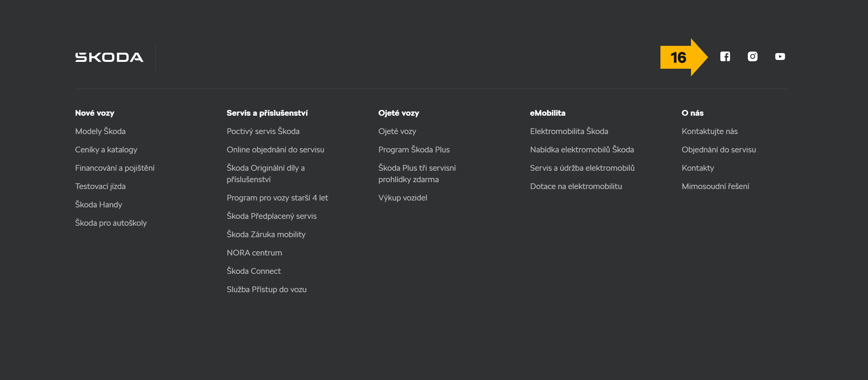This screenshot has width=868, height=380.
Task: Go to Ceníky a katalogy
Action: [106, 150]
